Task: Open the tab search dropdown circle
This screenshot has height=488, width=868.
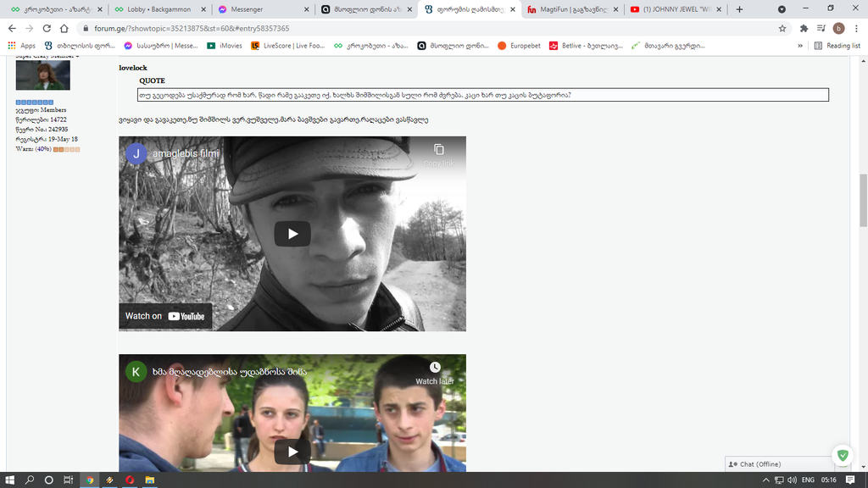Action: [782, 9]
